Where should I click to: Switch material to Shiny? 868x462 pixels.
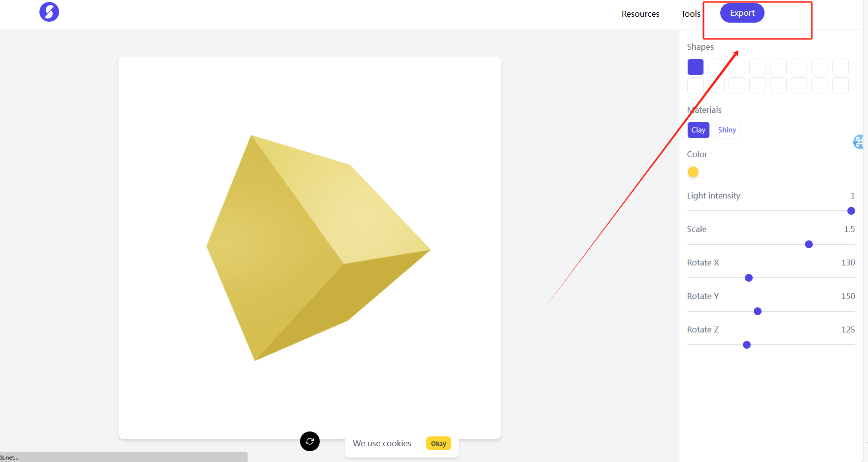[x=727, y=130]
